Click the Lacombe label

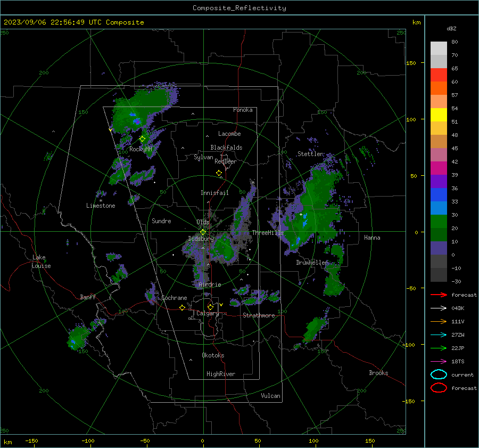click(x=229, y=134)
